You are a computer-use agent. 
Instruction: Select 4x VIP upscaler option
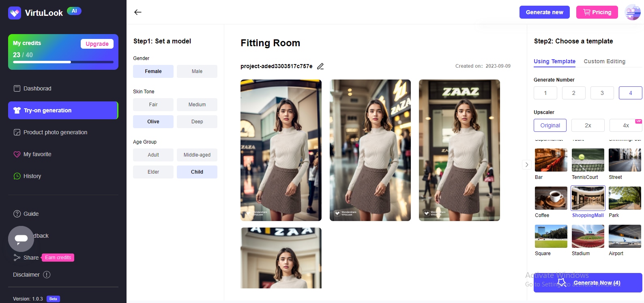click(x=626, y=125)
